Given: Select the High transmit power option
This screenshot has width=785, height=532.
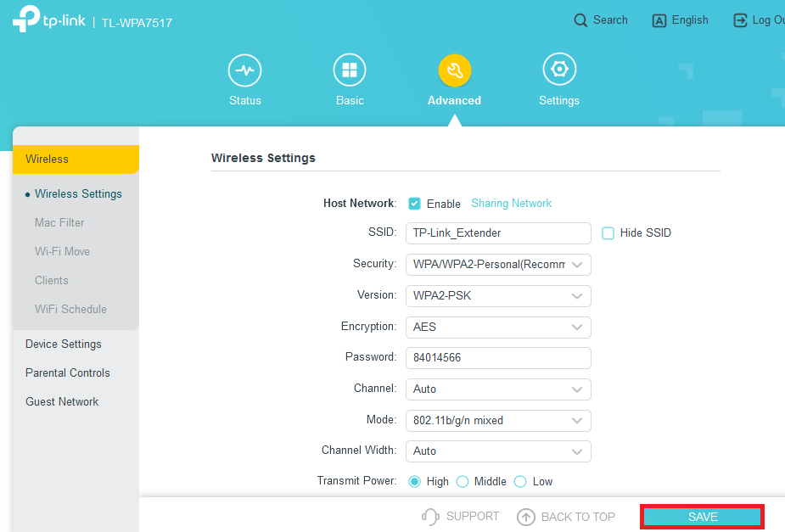Looking at the screenshot, I should [x=415, y=481].
